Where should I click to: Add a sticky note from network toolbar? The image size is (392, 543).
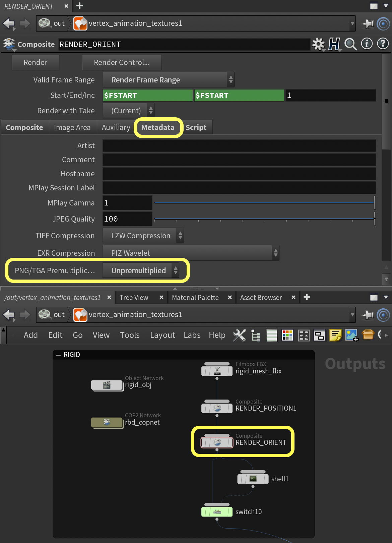[335, 335]
